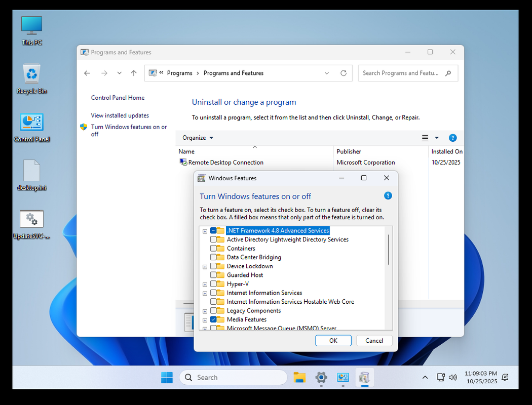Sort by the Publisher column header

[x=381, y=151]
